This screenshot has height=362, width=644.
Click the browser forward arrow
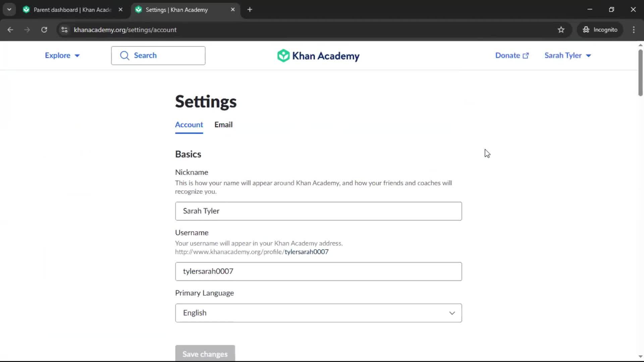27,29
